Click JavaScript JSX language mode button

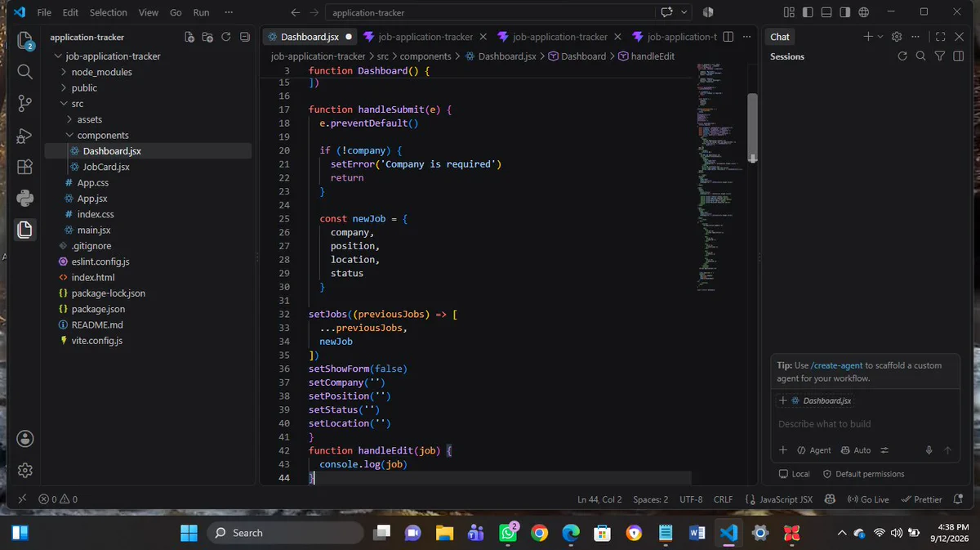tap(779, 499)
